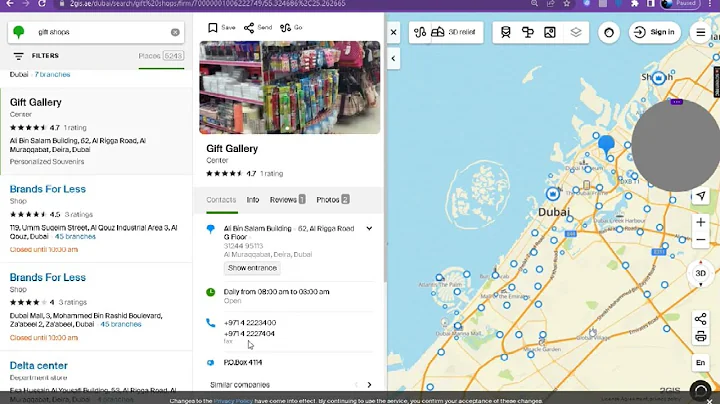Zoom in on the map
720x404 pixels.
(x=701, y=223)
